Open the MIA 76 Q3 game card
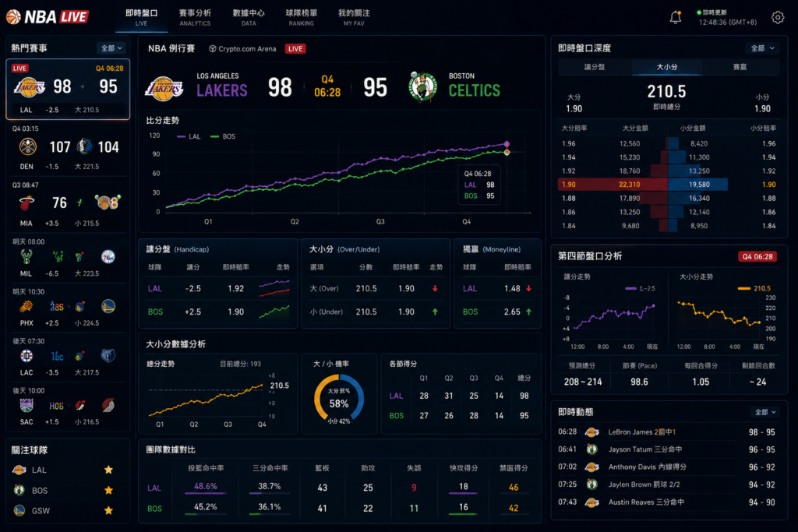Viewport: 798px width, 532px height. 68,204
